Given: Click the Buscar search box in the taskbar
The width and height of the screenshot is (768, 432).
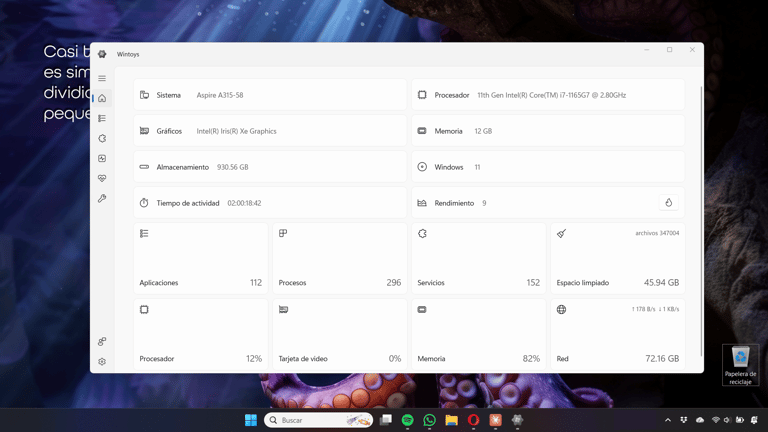Looking at the screenshot, I should pyautogui.click(x=319, y=420).
